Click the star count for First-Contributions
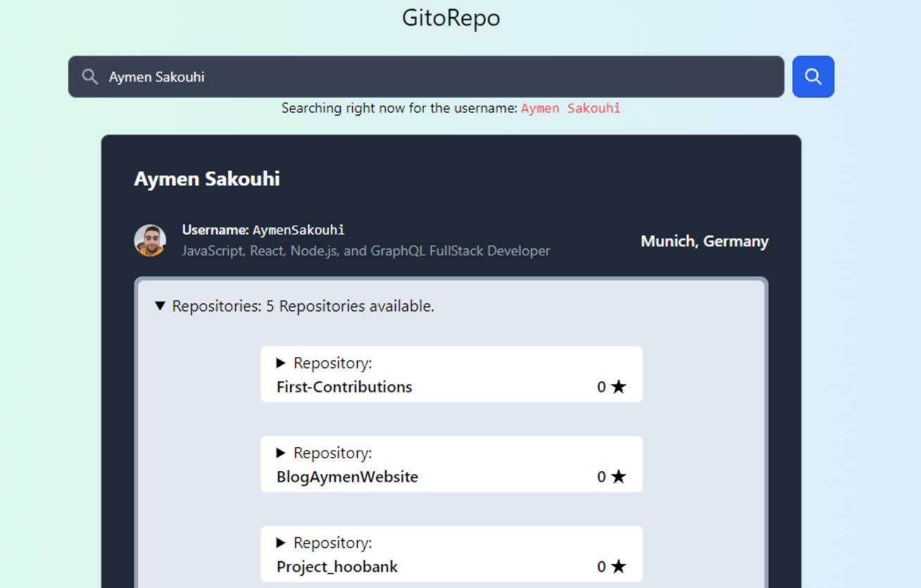 [x=601, y=387]
